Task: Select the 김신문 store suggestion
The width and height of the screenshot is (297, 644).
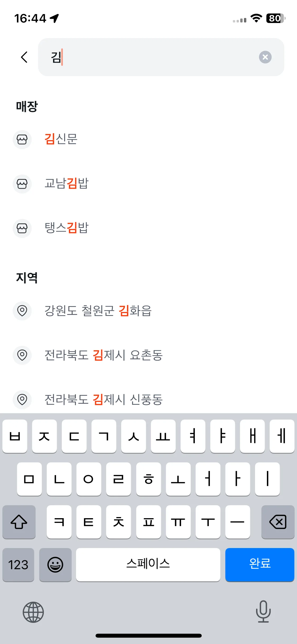Action: pos(148,139)
